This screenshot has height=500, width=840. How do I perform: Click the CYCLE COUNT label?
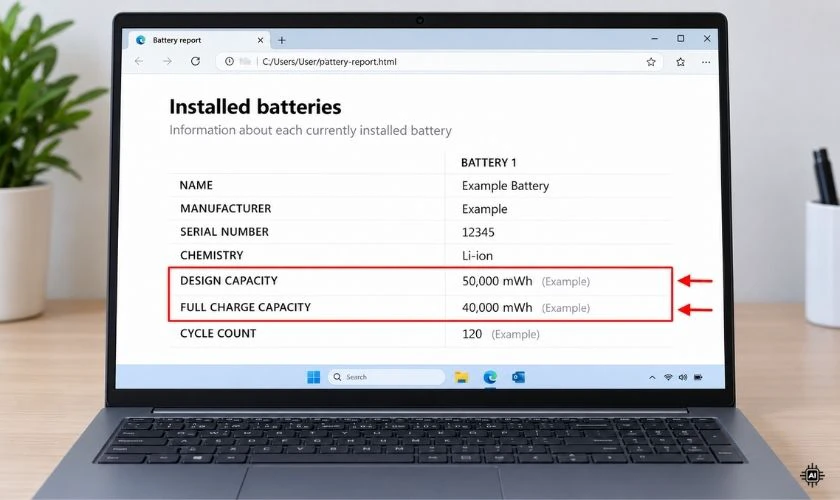(218, 333)
